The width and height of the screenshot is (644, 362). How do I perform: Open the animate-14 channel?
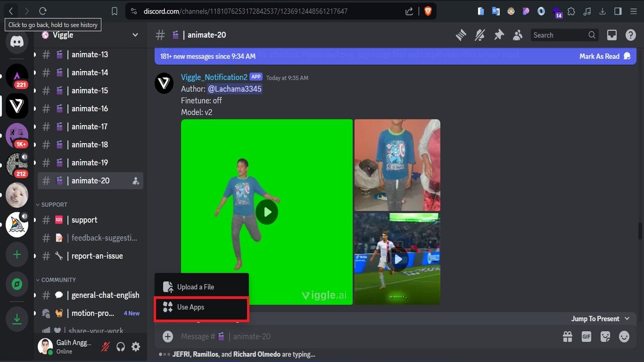(91, 72)
